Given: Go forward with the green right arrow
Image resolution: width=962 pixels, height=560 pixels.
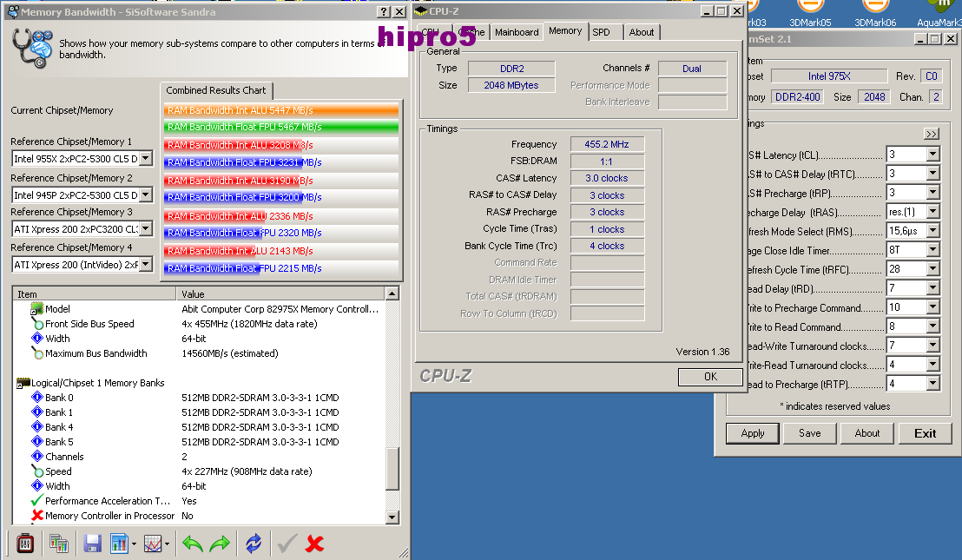Looking at the screenshot, I should click(220, 544).
